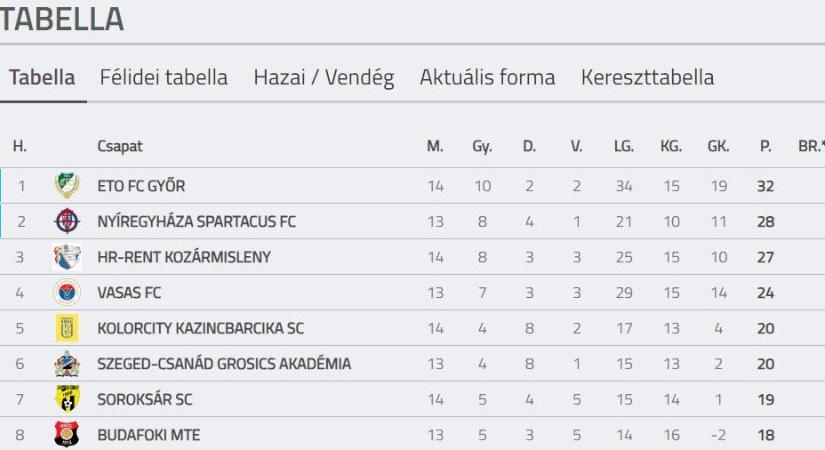The height and width of the screenshot is (450, 825).
Task: Click the HR-Rent Kozármisleny team crest
Action: tap(67, 257)
